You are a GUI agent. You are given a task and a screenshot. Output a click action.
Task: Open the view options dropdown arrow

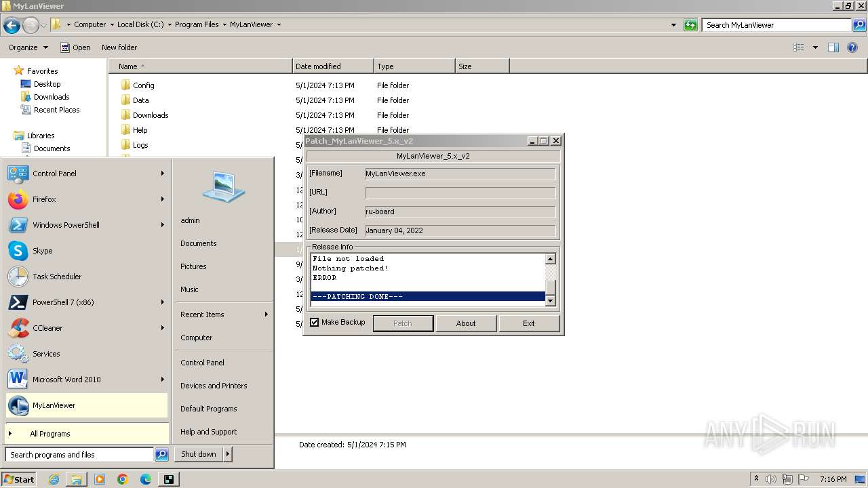(x=815, y=47)
